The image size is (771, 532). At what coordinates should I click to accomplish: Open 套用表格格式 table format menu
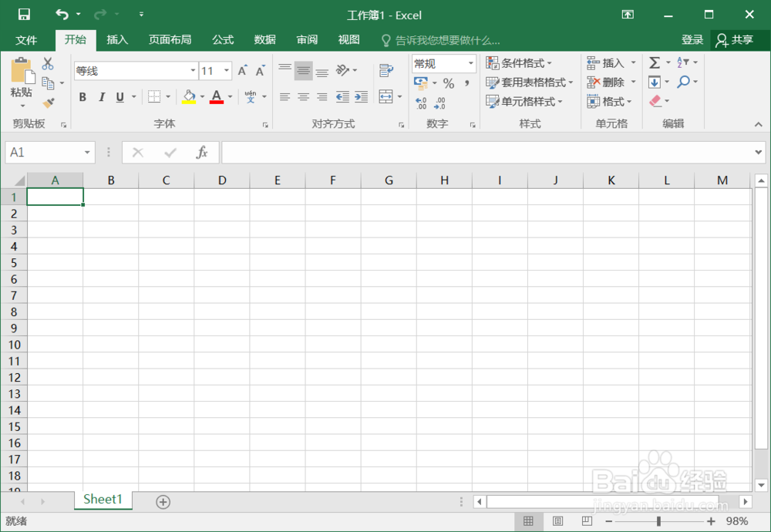[530, 82]
